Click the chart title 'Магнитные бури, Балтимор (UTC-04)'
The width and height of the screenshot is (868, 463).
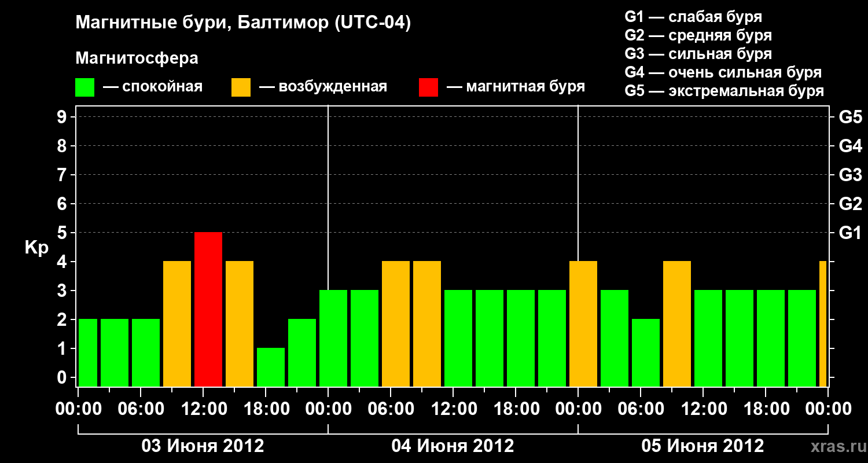point(243,24)
